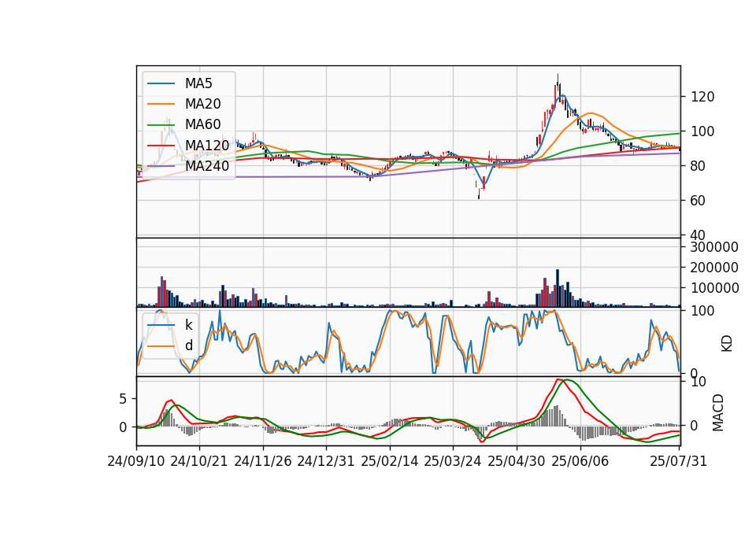Click the 300000 volume axis label
The width and height of the screenshot is (756, 543).
(x=714, y=247)
